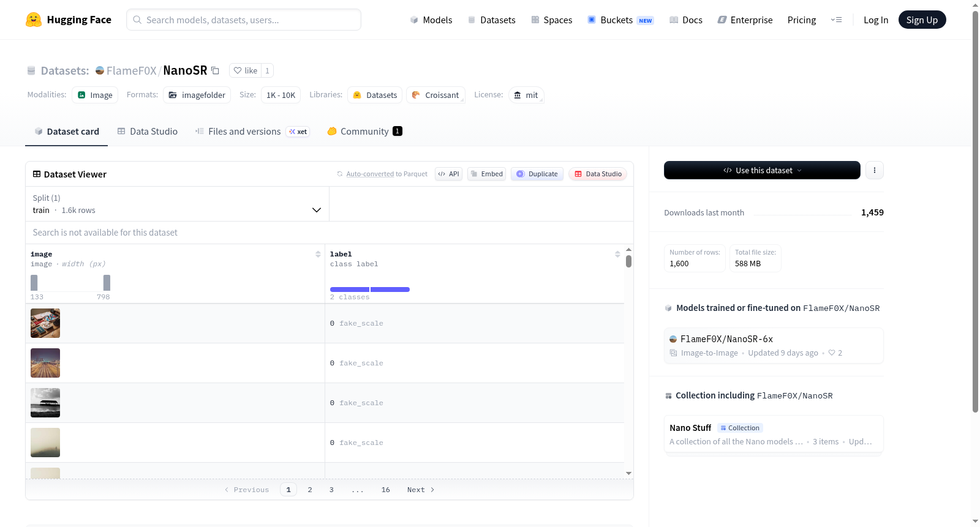Open the Pricing page
This screenshot has width=980, height=527.
802,20
